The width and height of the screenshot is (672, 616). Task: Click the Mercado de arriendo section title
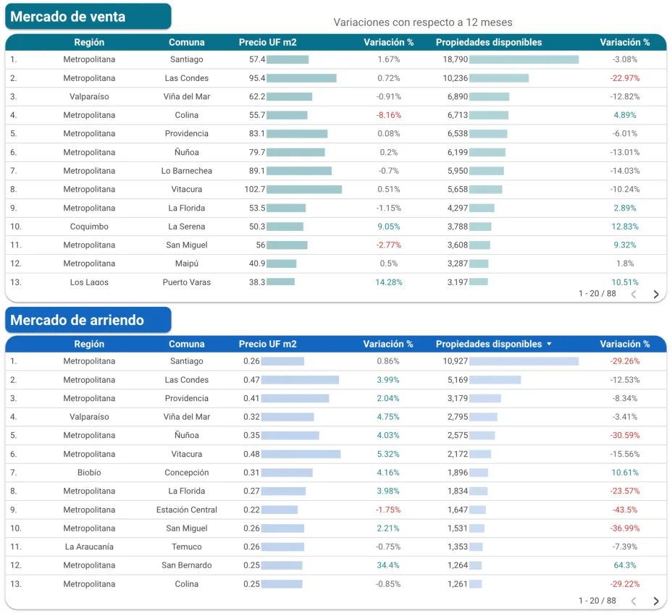(88, 319)
